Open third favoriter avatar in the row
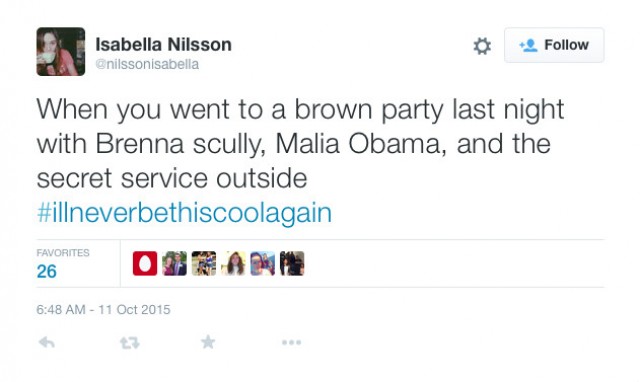This screenshot has width=640, height=382. tap(204, 263)
